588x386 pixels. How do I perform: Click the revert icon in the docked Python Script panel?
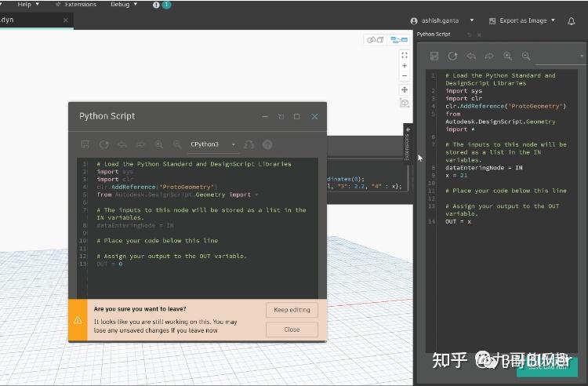click(452, 56)
